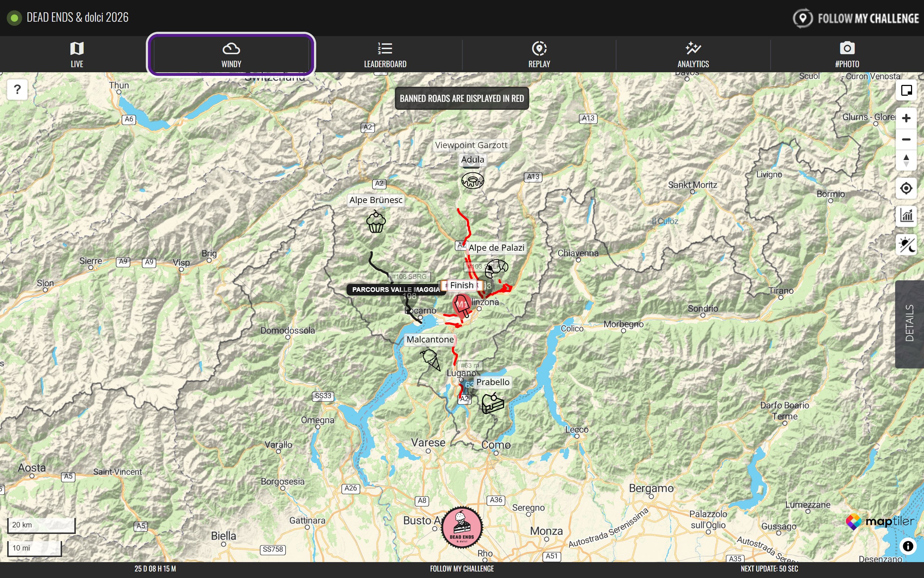The image size is (924, 578).
Task: Open elevation profile chart icon
Action: (x=906, y=216)
